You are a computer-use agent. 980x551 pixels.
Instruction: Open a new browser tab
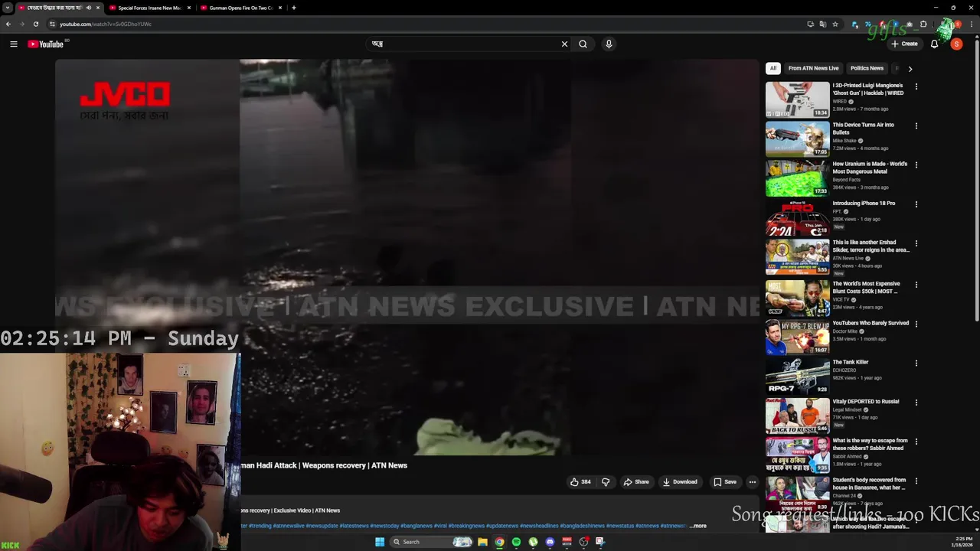294,8
